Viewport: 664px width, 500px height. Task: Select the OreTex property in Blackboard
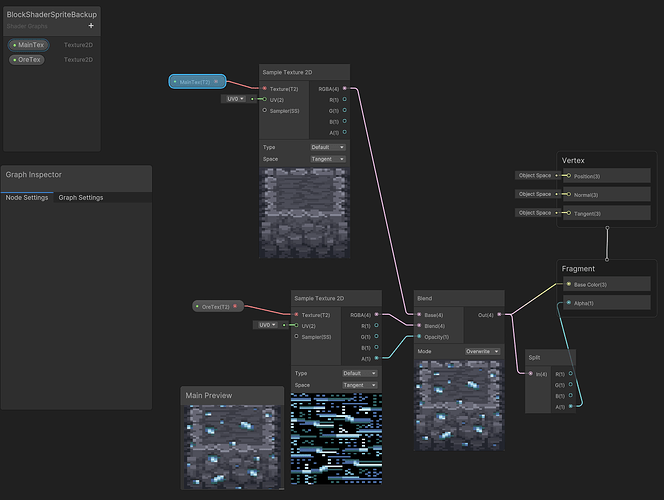(x=27, y=60)
